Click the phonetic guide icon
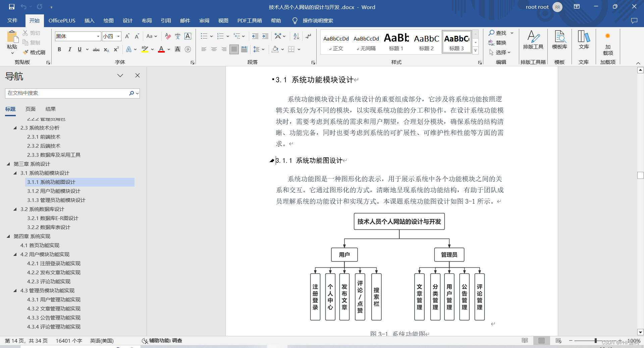Screen dimensions: 644x348 click(178, 36)
